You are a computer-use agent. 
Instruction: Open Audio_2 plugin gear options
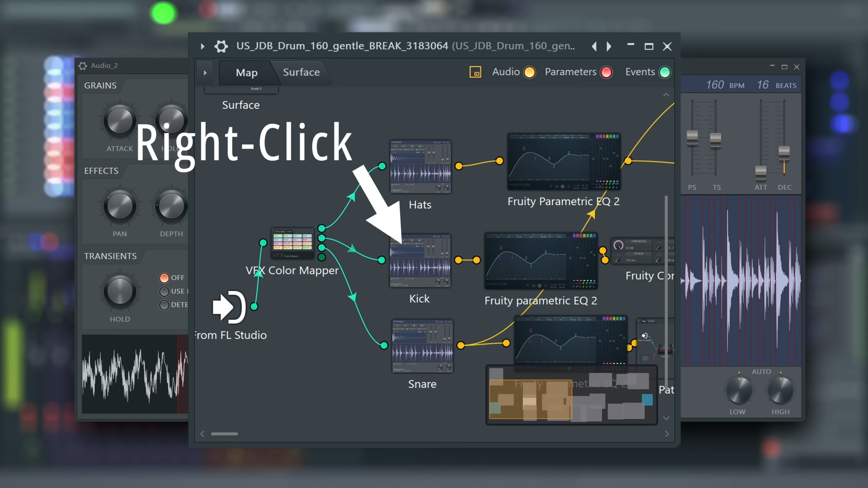83,66
